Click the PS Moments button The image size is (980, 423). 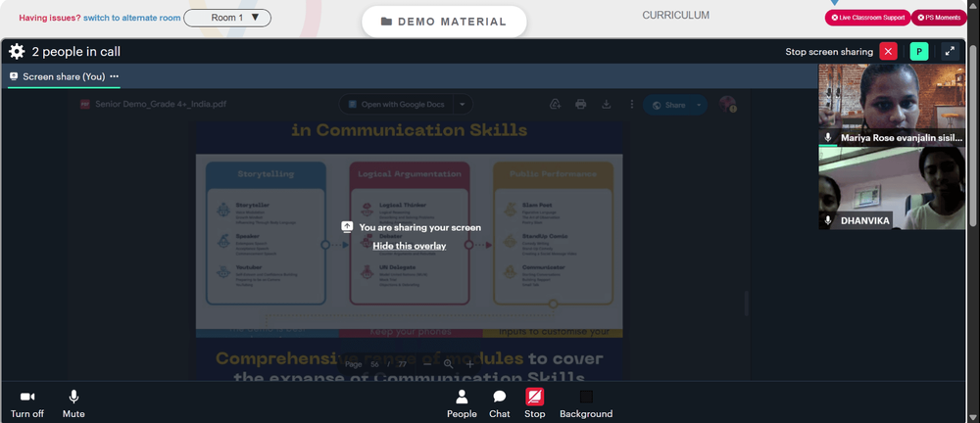click(x=939, y=18)
